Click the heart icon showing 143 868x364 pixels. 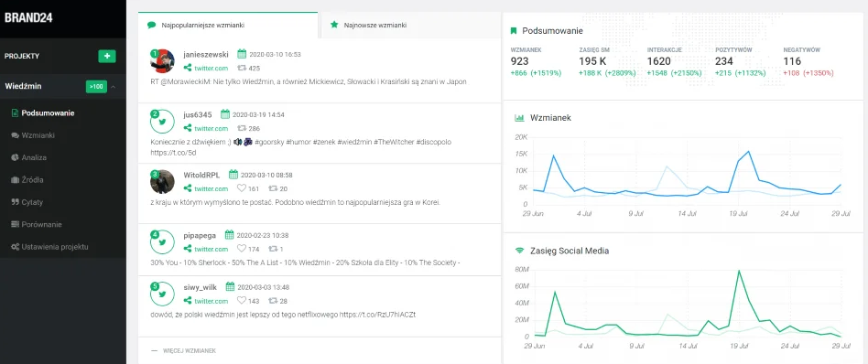[x=242, y=301]
